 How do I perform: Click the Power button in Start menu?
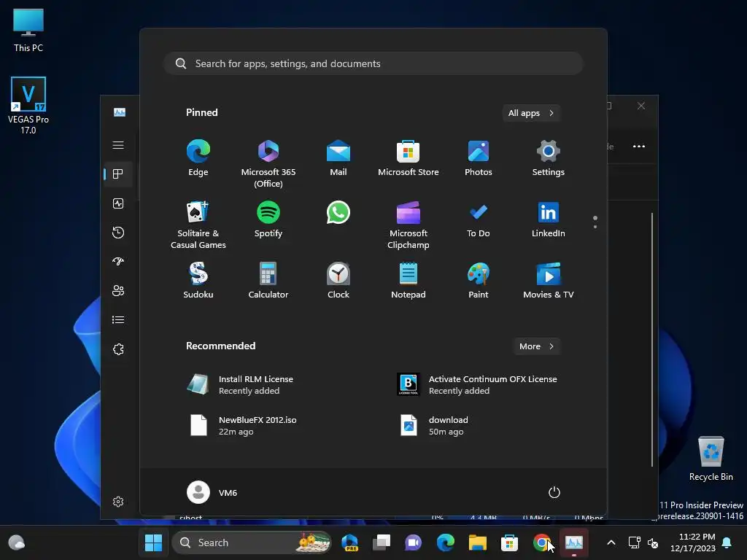point(554,492)
